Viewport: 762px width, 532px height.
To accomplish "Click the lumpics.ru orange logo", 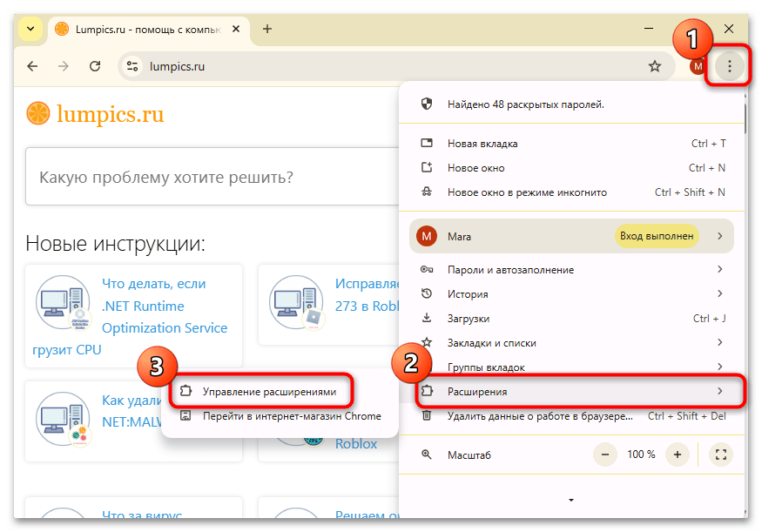I will [95, 114].
